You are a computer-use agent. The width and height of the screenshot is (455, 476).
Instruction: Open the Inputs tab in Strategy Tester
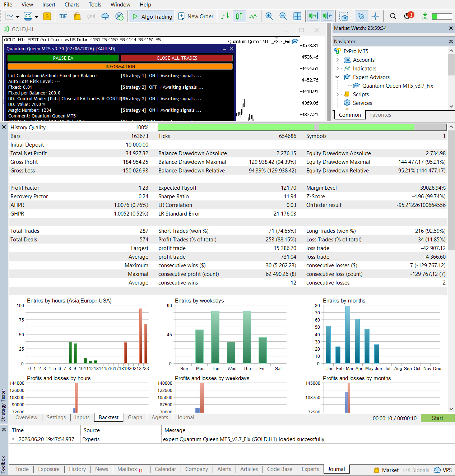pos(82,417)
